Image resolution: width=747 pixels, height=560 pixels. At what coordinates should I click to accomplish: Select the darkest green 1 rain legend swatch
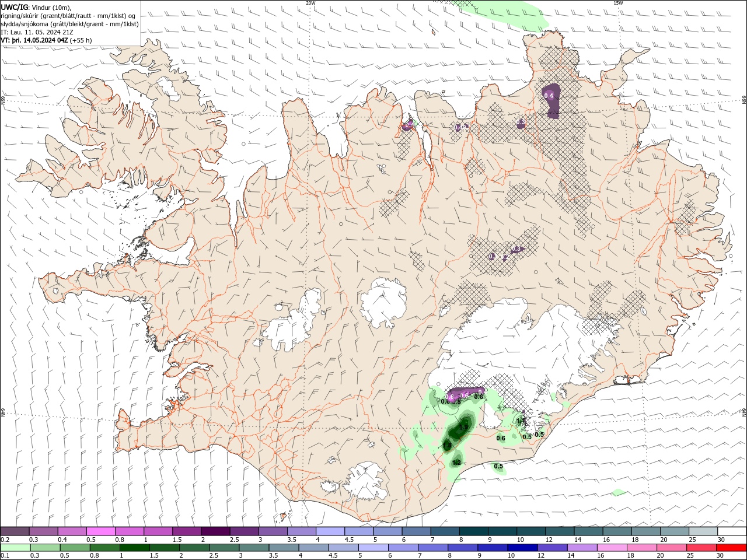[x=134, y=548]
